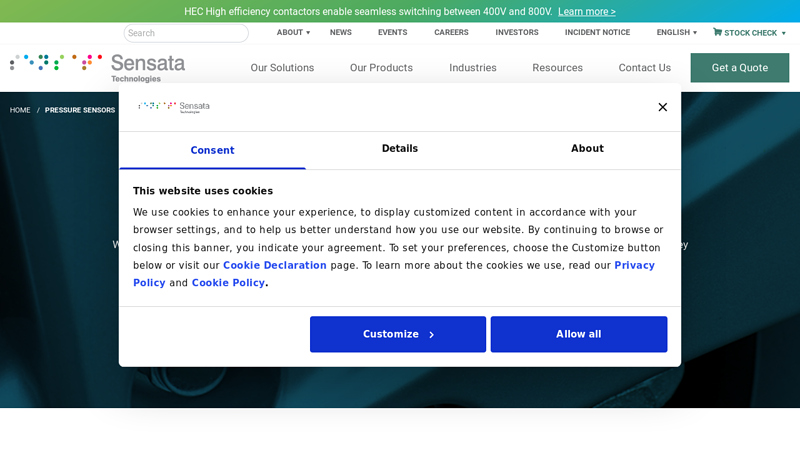Expand the About dropdown menu
The height and width of the screenshot is (450, 800).
(293, 32)
